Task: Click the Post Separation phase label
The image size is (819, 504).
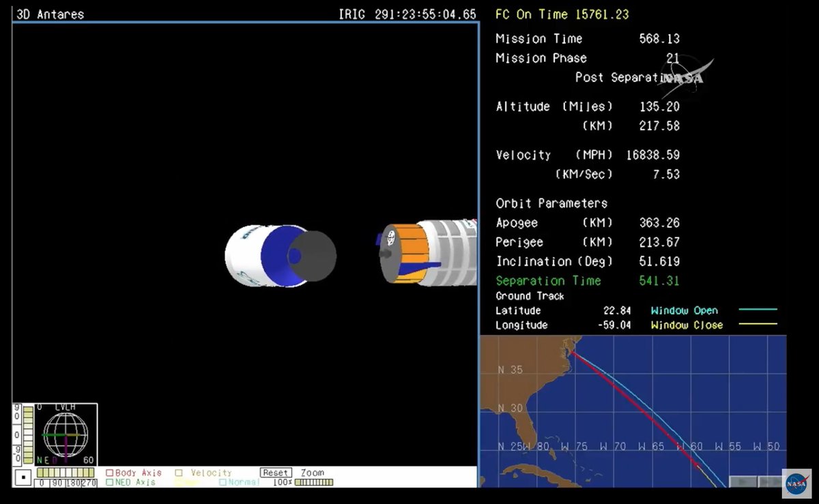Action: tap(625, 78)
